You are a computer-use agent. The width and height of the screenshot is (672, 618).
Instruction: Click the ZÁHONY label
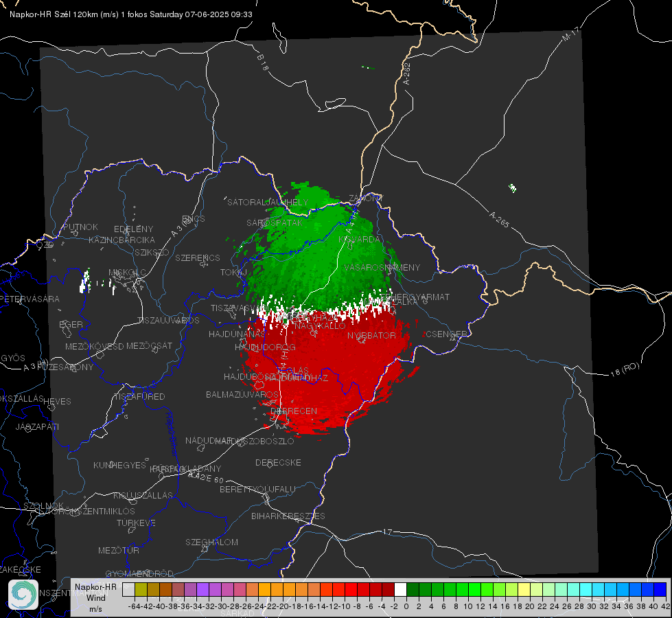point(366,198)
